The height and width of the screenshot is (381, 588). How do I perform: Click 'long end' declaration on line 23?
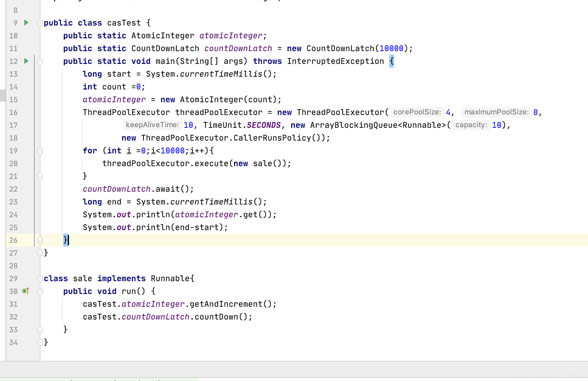pyautogui.click(x=102, y=202)
